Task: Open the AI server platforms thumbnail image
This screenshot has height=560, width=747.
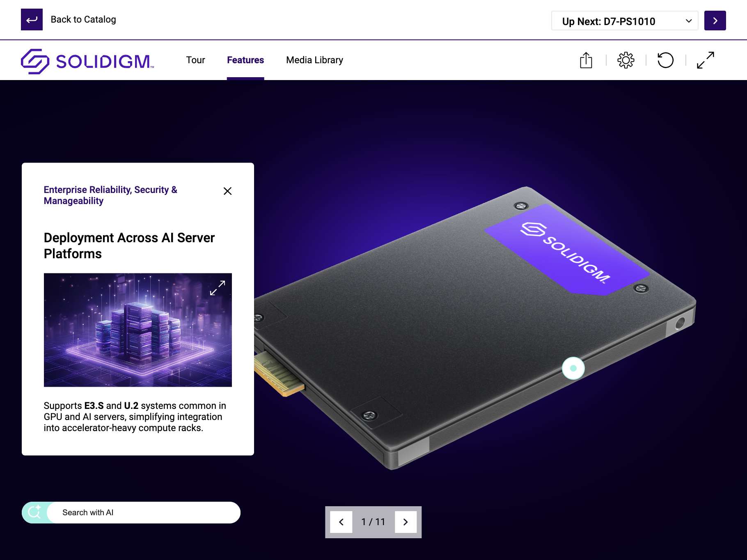Action: coord(138,330)
